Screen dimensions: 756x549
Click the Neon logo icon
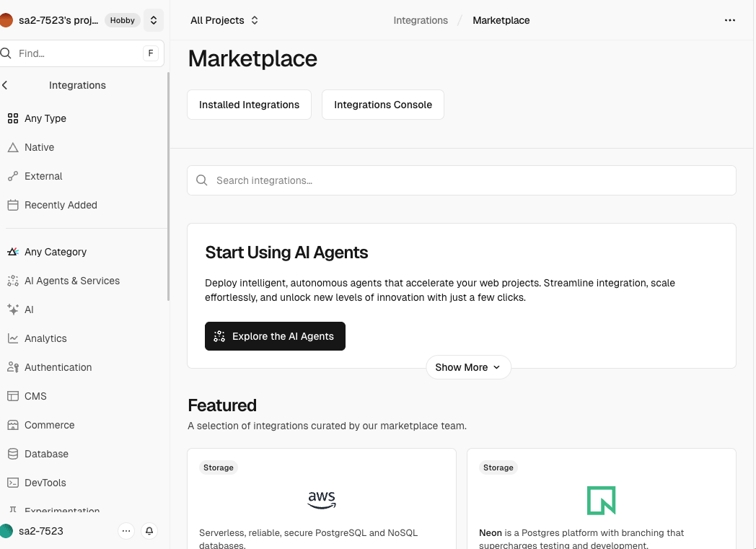[x=601, y=500]
